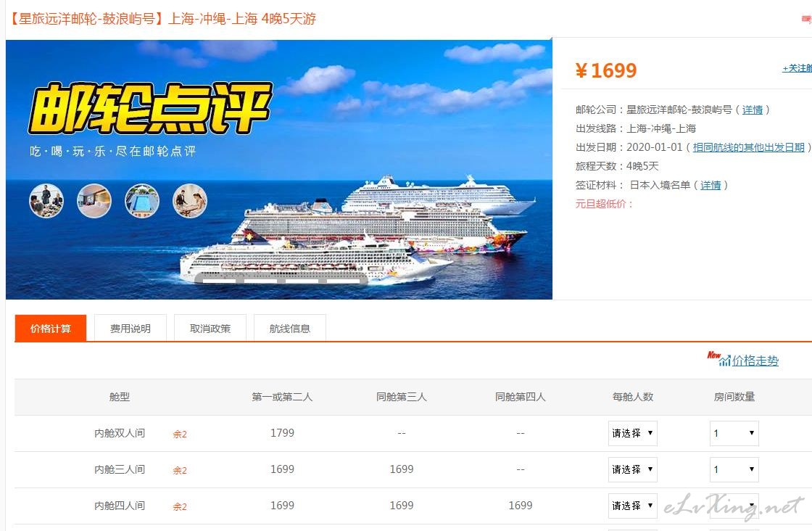Expand 房间数量 selector for 内舱三人间

pos(734,469)
